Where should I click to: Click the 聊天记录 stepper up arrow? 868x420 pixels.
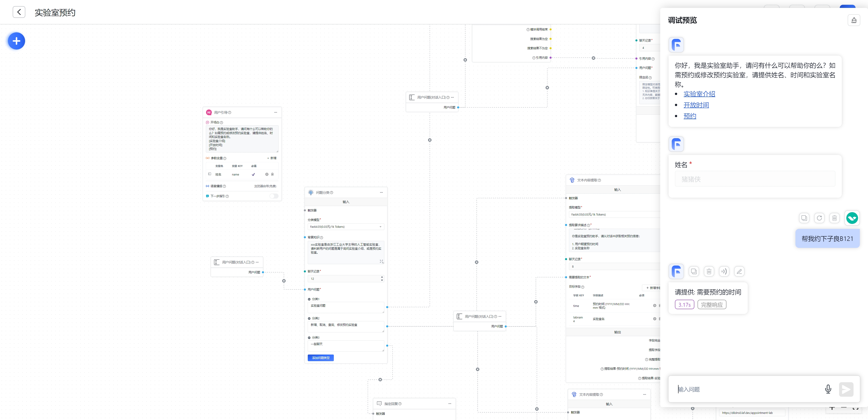click(382, 277)
